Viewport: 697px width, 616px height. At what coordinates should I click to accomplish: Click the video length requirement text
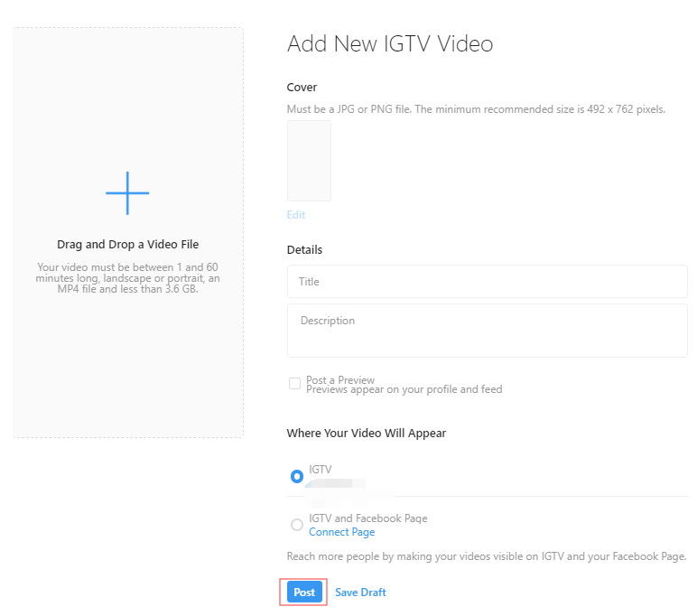[127, 278]
